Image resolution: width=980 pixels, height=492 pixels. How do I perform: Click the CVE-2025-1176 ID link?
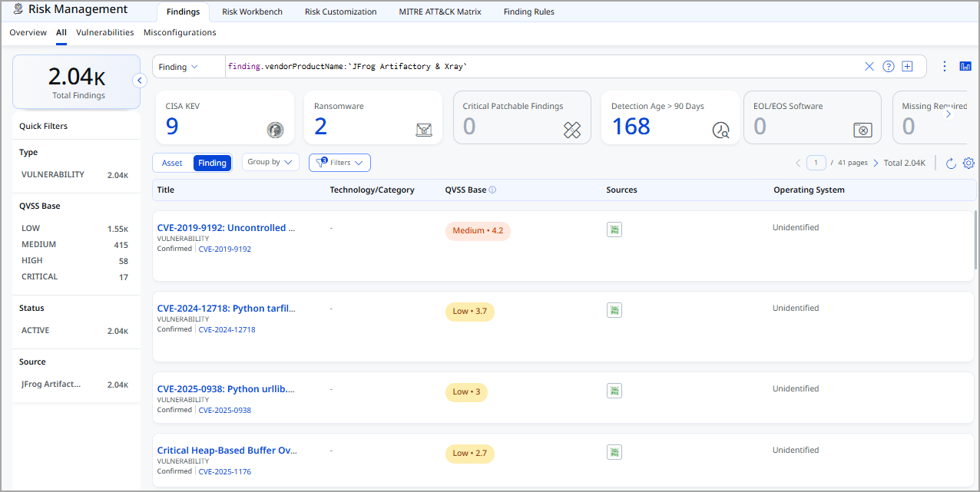pyautogui.click(x=225, y=471)
